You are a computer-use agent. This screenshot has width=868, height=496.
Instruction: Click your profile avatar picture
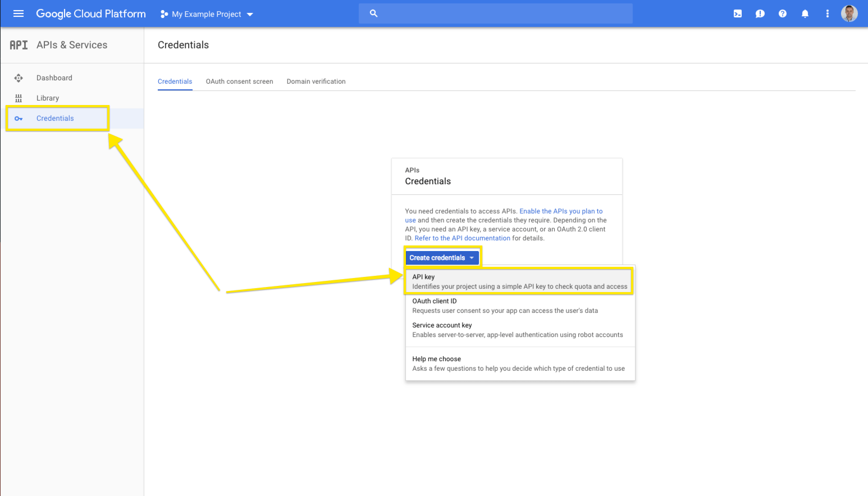click(x=849, y=13)
